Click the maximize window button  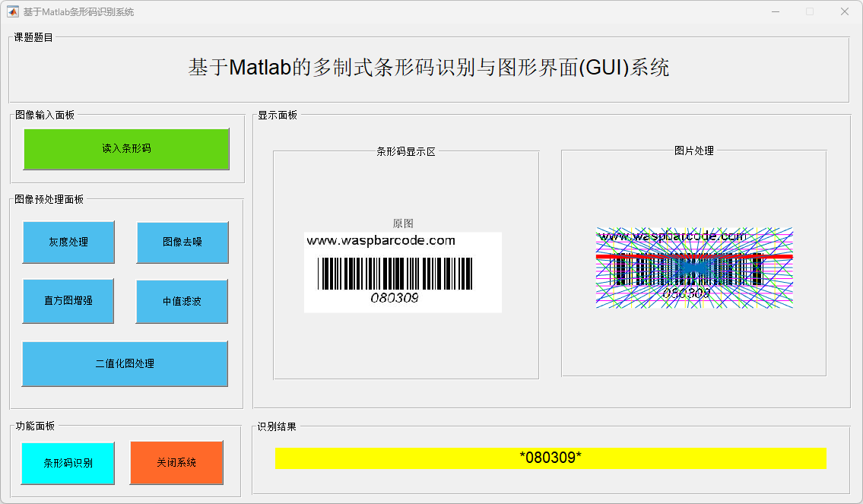810,11
